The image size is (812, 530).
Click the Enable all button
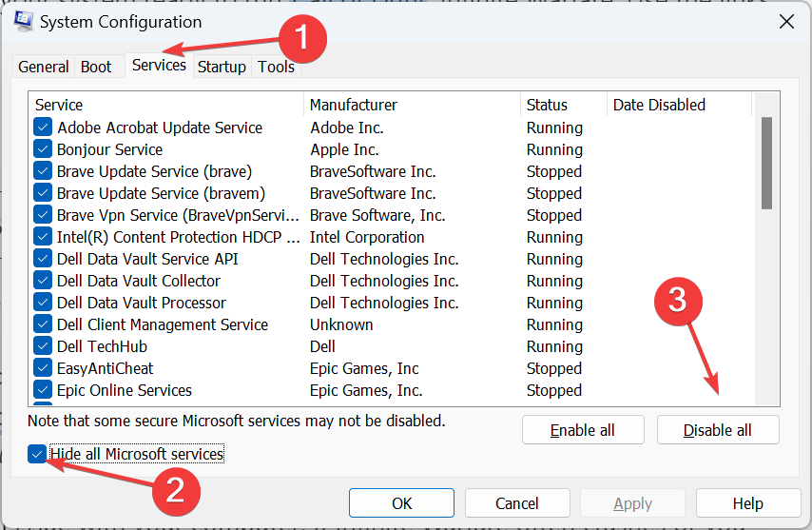point(583,430)
